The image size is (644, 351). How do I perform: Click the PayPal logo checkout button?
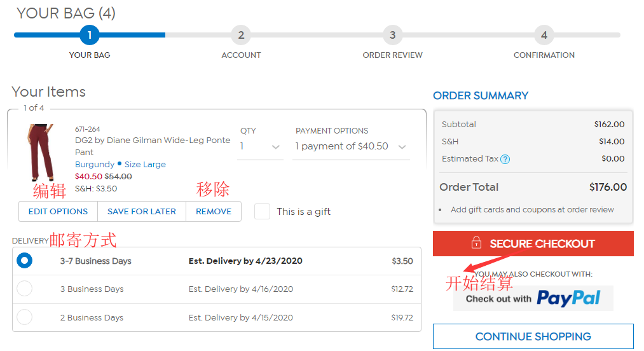(x=533, y=298)
